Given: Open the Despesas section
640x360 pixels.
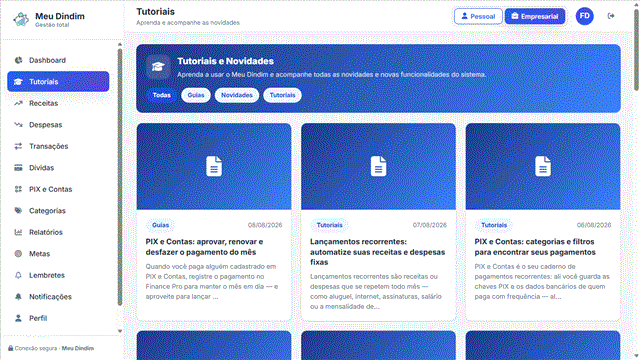Looking at the screenshot, I should click(x=58, y=124).
